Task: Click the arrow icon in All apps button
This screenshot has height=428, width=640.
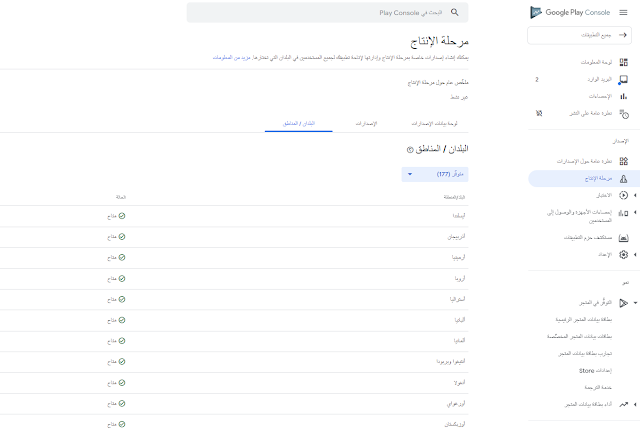Action: (623, 35)
